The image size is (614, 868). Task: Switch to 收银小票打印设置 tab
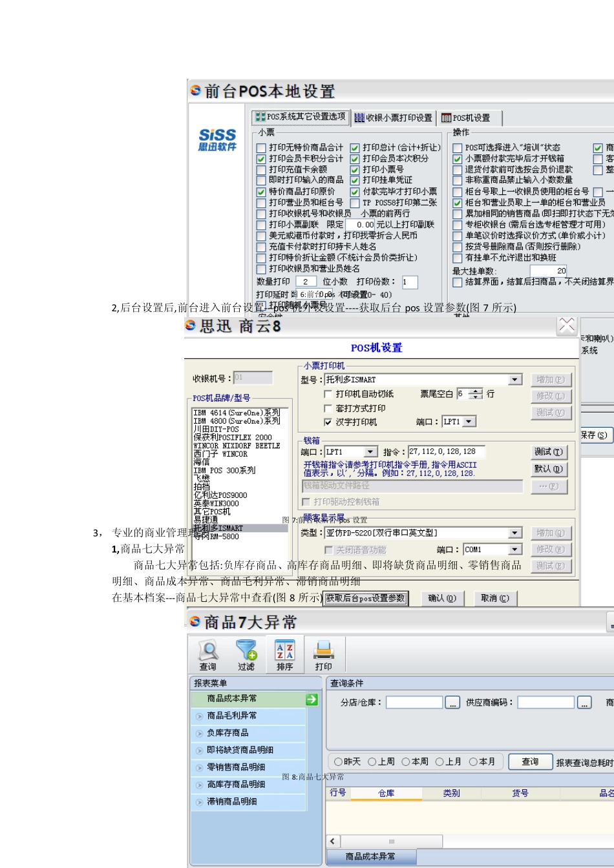[x=393, y=118]
